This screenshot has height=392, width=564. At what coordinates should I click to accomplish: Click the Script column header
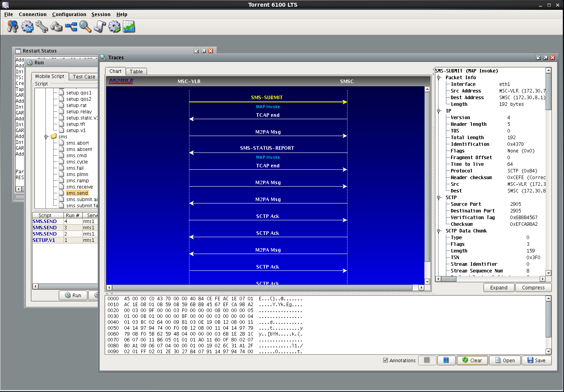click(x=47, y=215)
